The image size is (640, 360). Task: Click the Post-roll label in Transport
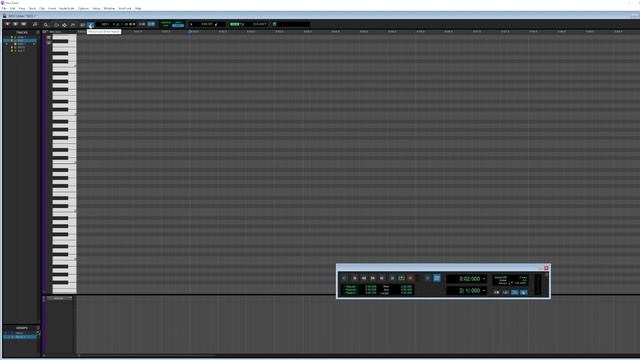pos(351,290)
